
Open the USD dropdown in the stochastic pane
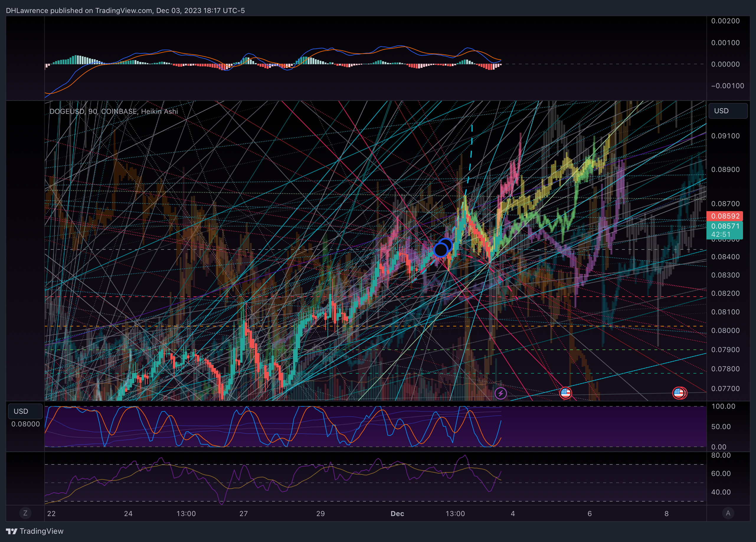25,411
